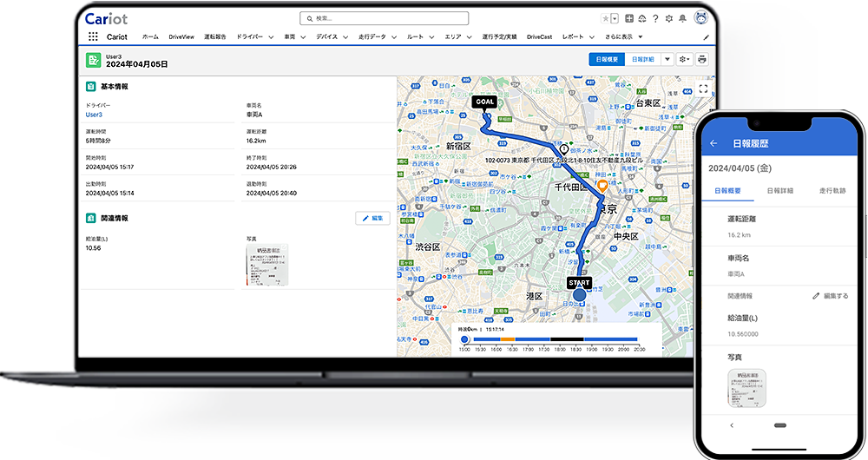
Task: Open the app launcher grid icon
Action: tap(93, 37)
